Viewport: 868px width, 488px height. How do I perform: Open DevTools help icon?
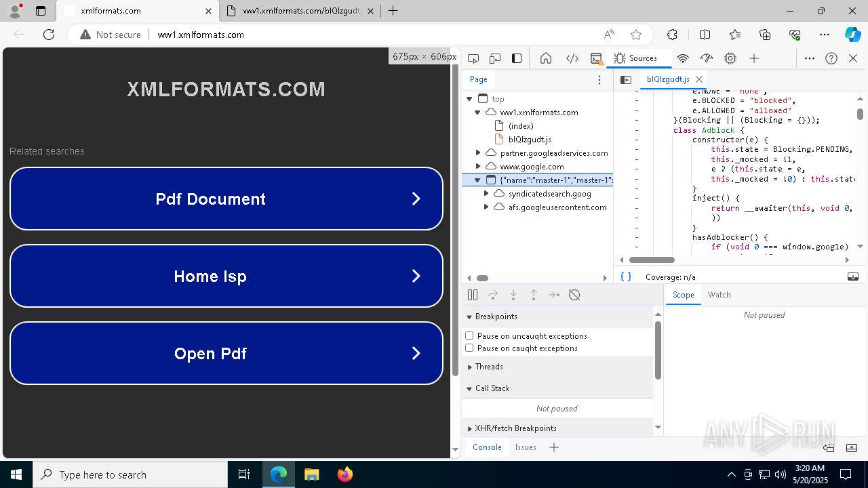[831, 58]
